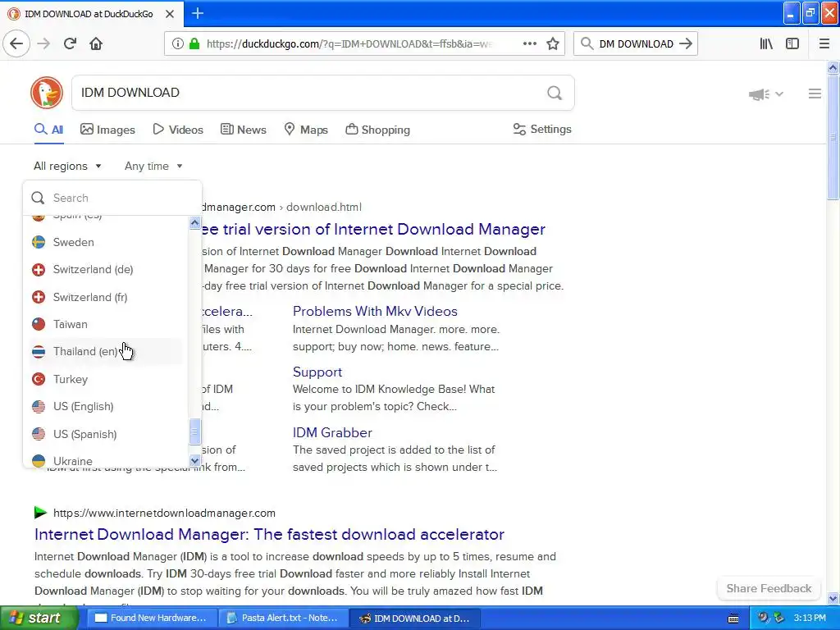Open the DuckDuckGo megaphone announcements menu
The width and height of the screenshot is (840, 630).
coord(765,94)
